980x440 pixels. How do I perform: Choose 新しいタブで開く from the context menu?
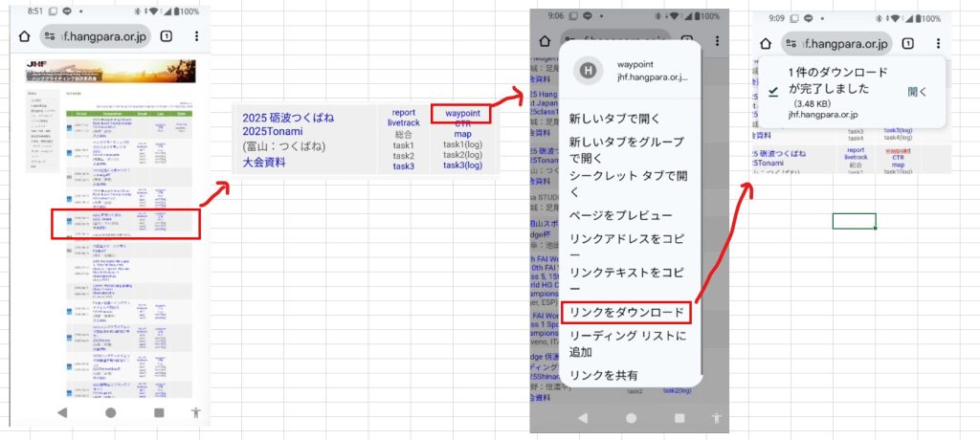coord(612,120)
